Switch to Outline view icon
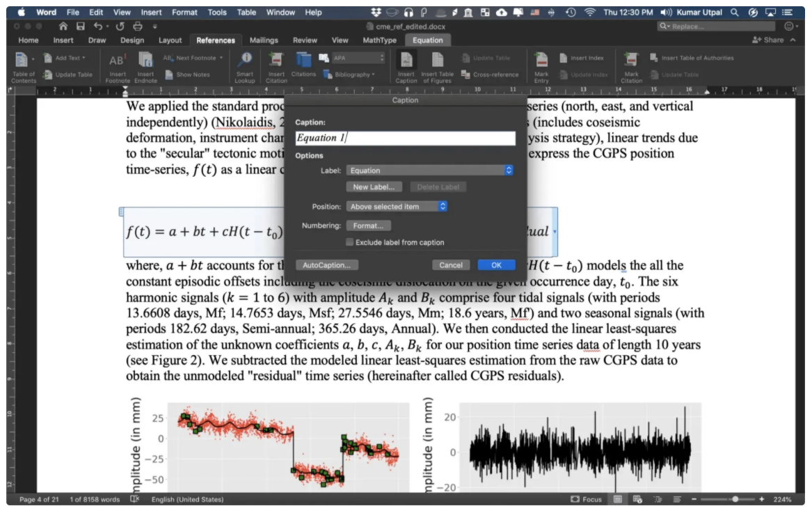 [658, 500]
